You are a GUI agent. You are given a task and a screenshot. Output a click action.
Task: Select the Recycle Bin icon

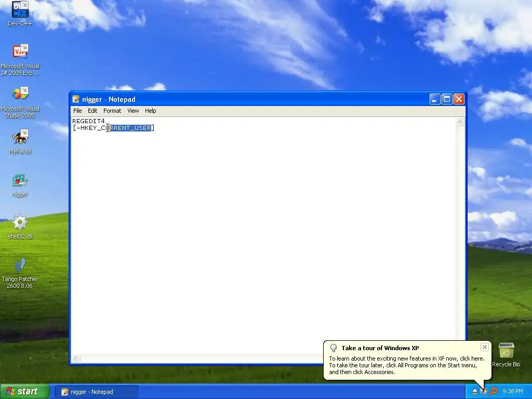506,355
